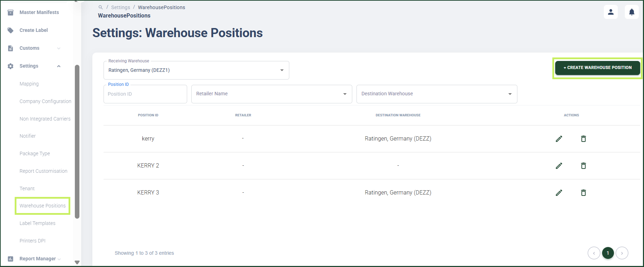Click the sidebar scrollbar thumb
The image size is (644, 267).
[x=77, y=142]
